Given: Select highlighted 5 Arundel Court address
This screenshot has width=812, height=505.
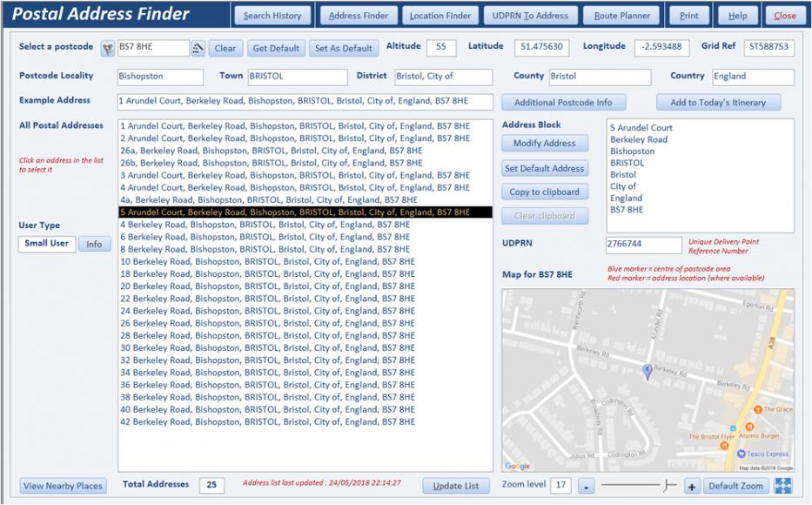Looking at the screenshot, I should click(x=305, y=212).
